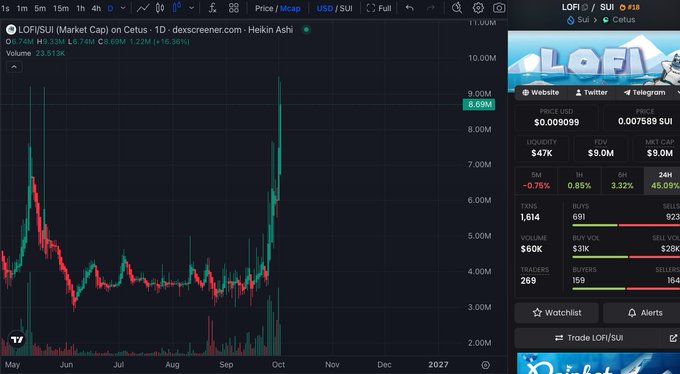This screenshot has height=374, width=680.
Task: Redo the last chart action
Action: coord(431,8)
